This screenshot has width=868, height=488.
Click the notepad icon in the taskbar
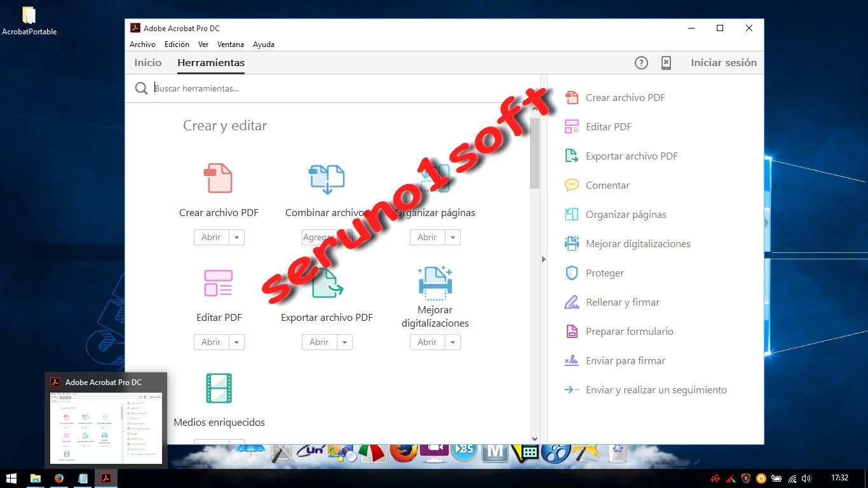point(83,478)
